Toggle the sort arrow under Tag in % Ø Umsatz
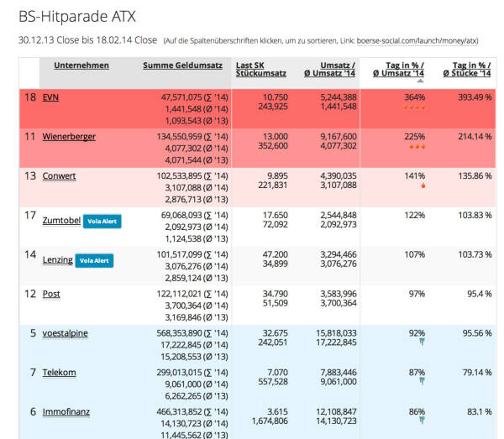Screen dimensions: 504x439 [417, 81]
